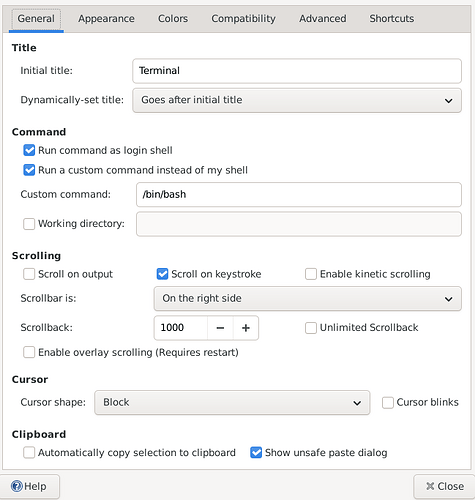
Task: Open the Dynamically-set title dropdown
Action: tap(297, 100)
